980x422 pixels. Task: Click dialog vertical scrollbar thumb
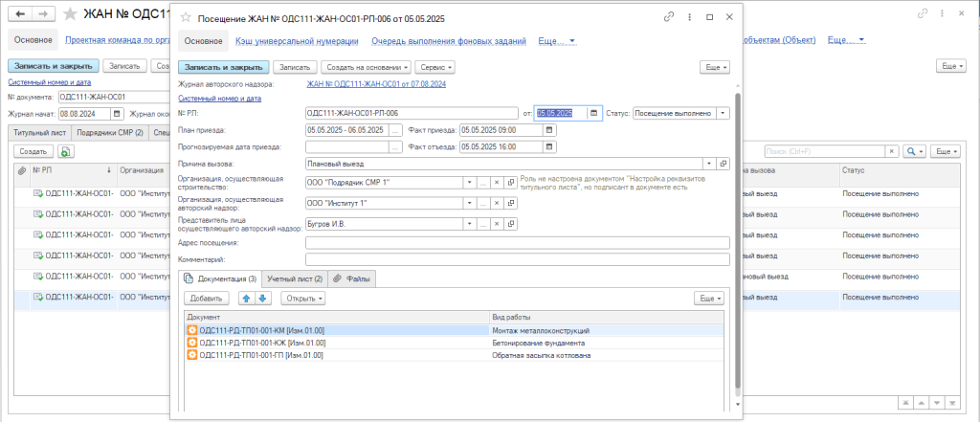click(x=737, y=244)
